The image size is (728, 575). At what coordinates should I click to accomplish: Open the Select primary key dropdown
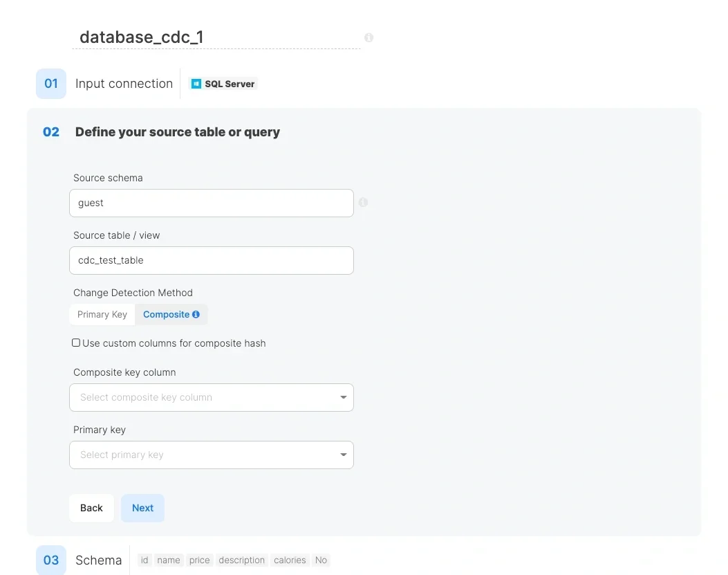212,455
